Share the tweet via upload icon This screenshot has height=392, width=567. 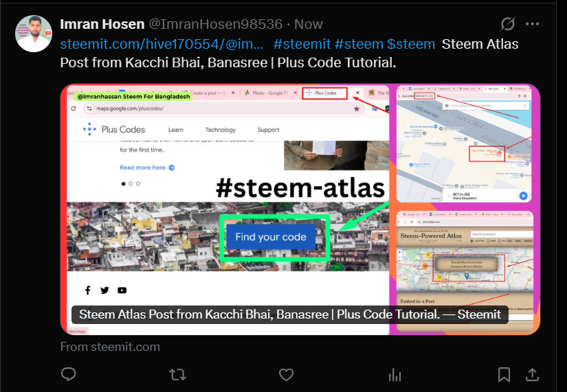(x=532, y=375)
